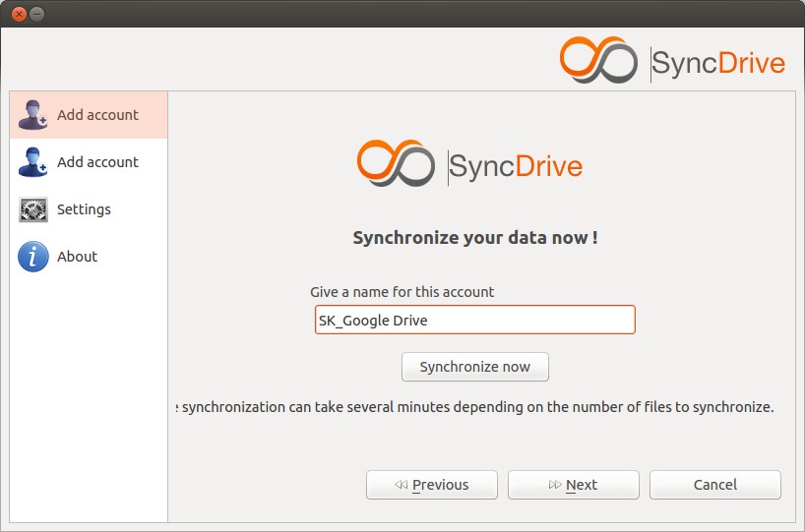Open the second Add account sidebar entry
This screenshot has height=532, width=805.
(89, 162)
